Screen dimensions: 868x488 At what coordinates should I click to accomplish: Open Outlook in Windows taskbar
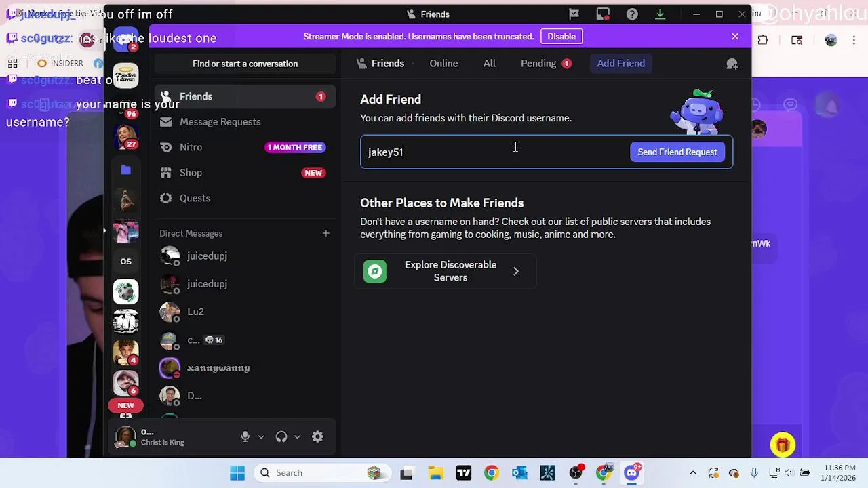tap(519, 473)
